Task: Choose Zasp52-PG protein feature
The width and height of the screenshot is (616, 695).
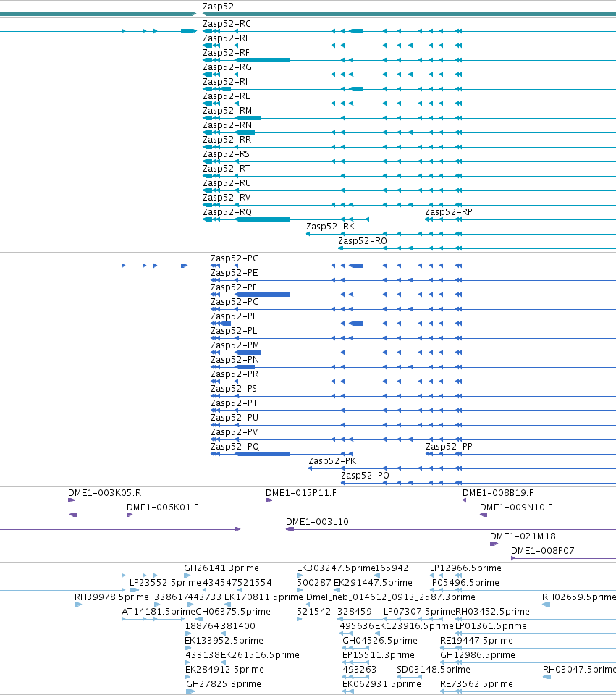Action: click(x=235, y=302)
